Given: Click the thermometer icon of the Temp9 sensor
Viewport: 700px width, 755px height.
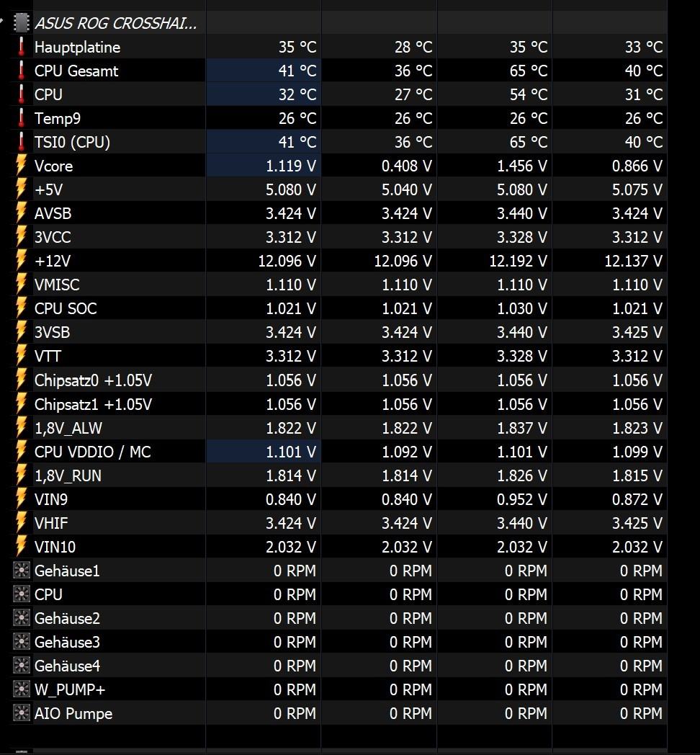Looking at the screenshot, I should pos(21,118).
